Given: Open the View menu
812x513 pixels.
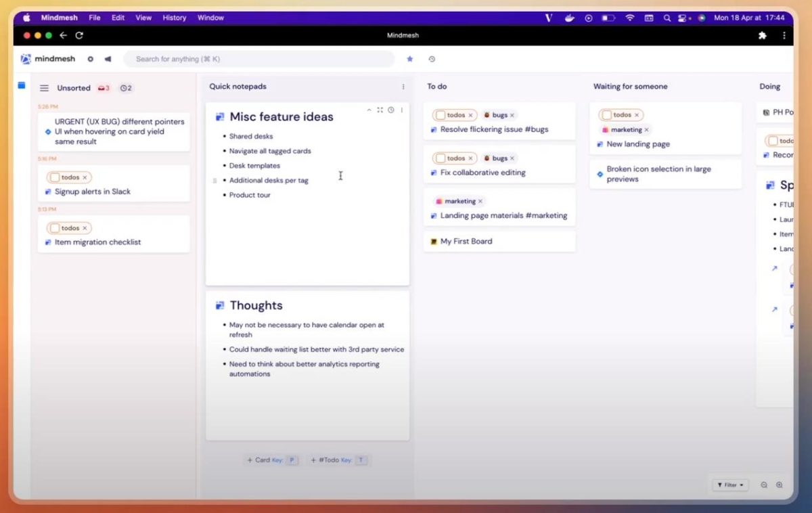Looking at the screenshot, I should (x=143, y=18).
